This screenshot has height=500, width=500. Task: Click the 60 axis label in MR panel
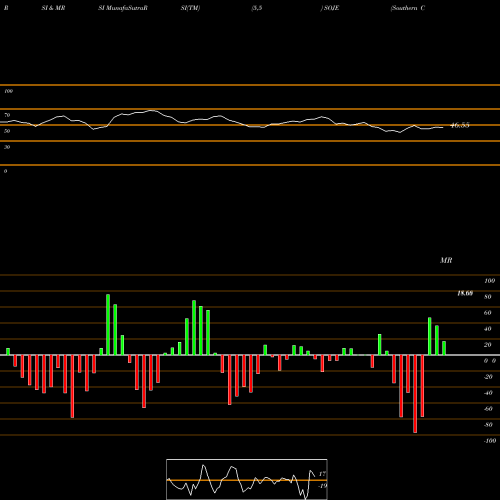(488, 313)
